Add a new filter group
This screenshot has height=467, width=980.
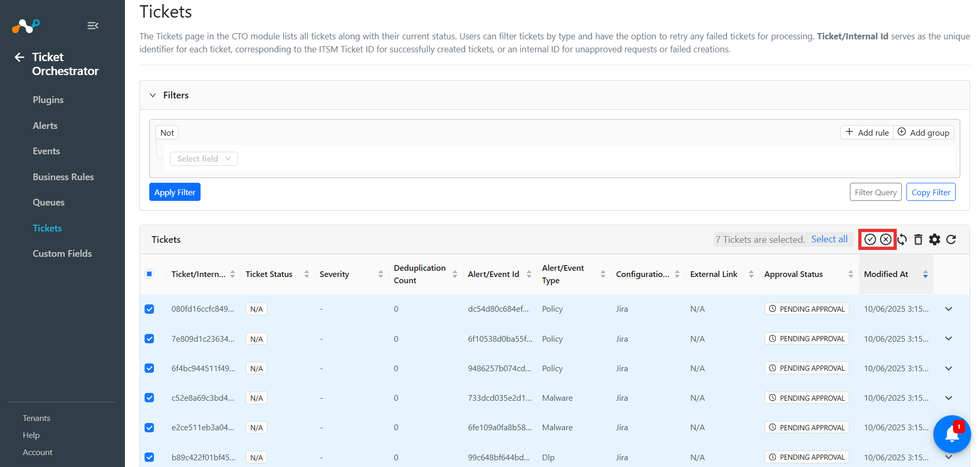924,133
